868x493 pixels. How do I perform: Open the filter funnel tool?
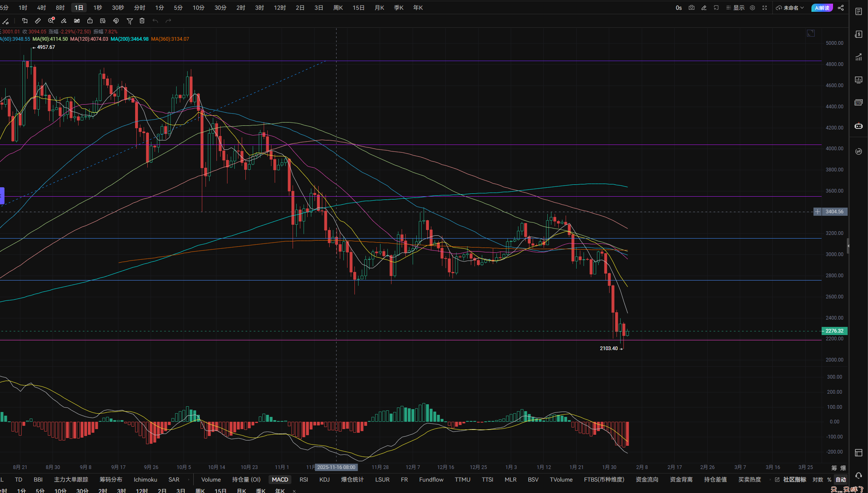pyautogui.click(x=129, y=21)
